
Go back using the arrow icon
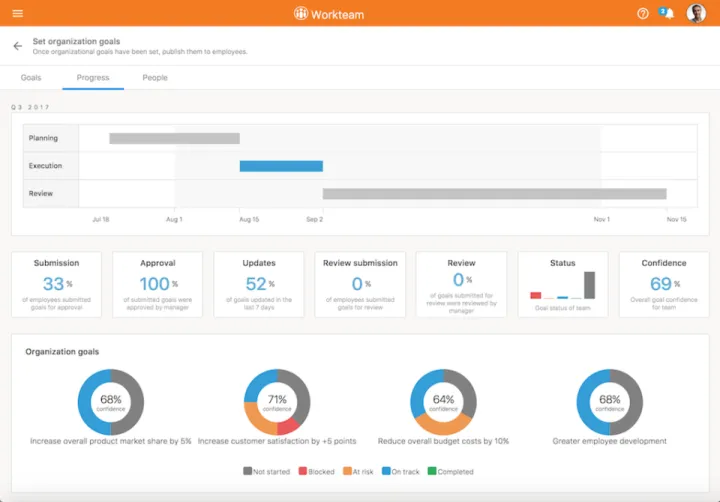click(17, 46)
